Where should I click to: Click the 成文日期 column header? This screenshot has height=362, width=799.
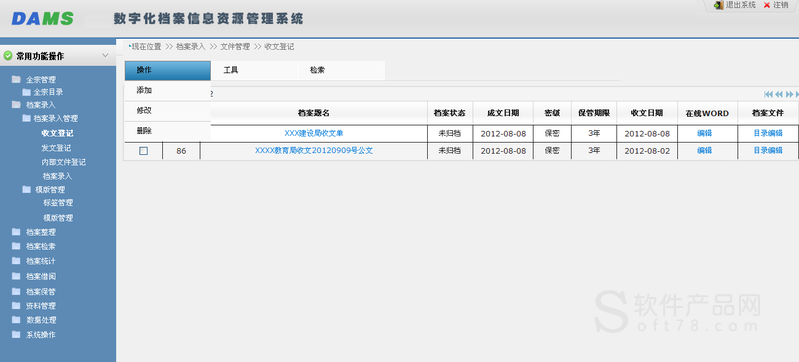[x=503, y=113]
